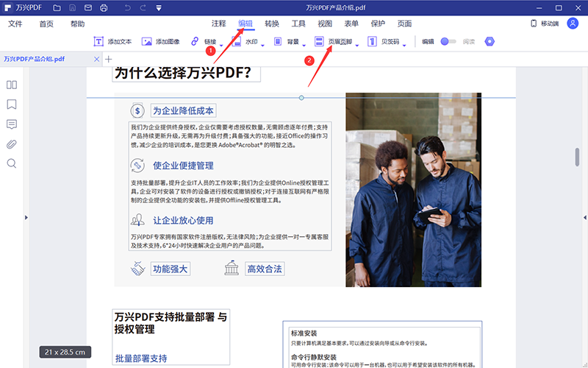Click the vertical scrollbar thumb
Viewport: 588px width, 368px height.
[x=577, y=157]
